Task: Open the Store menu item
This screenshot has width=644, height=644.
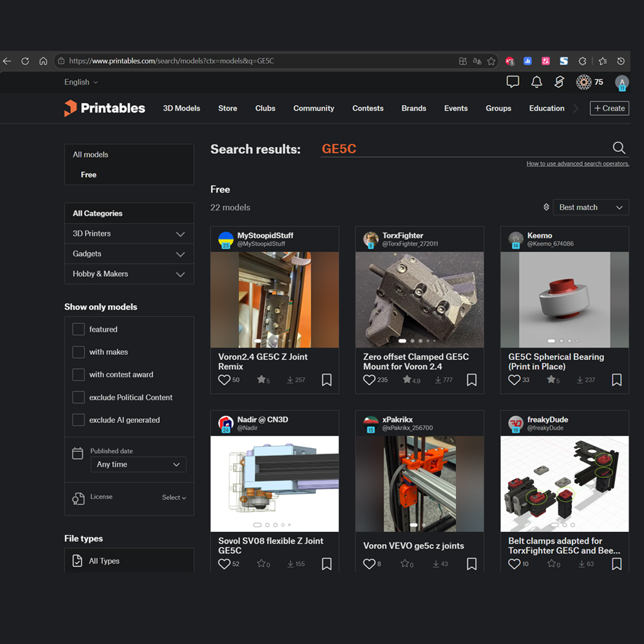Action: point(227,108)
